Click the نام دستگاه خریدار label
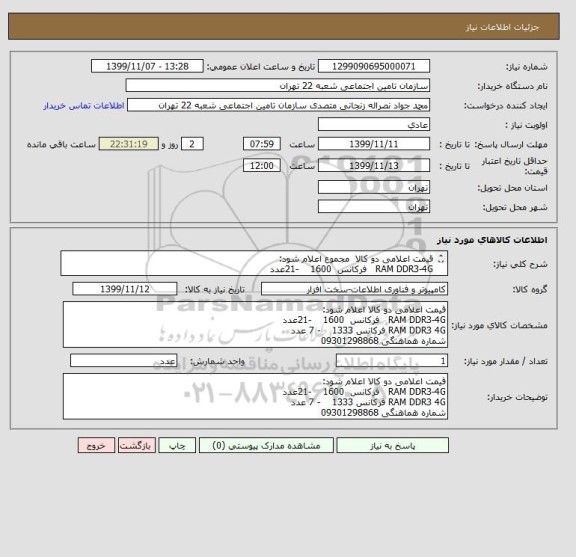This screenshot has height=557, width=576. pos(512,86)
